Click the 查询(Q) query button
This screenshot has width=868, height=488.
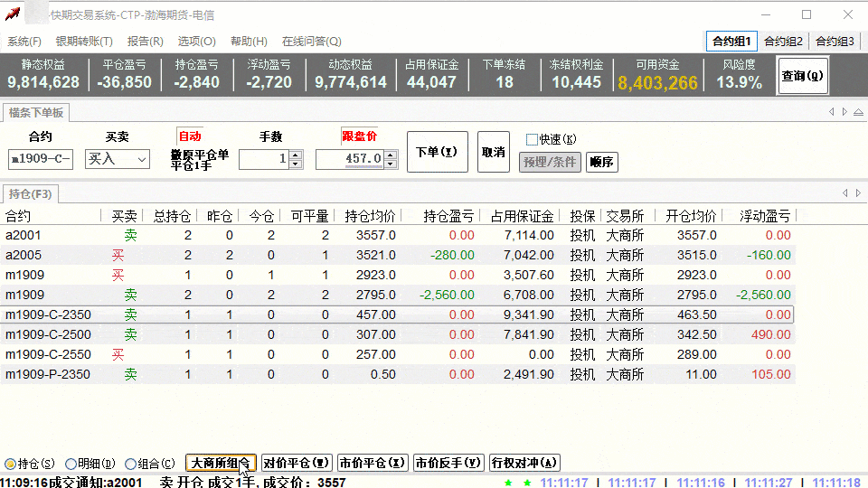click(x=803, y=76)
